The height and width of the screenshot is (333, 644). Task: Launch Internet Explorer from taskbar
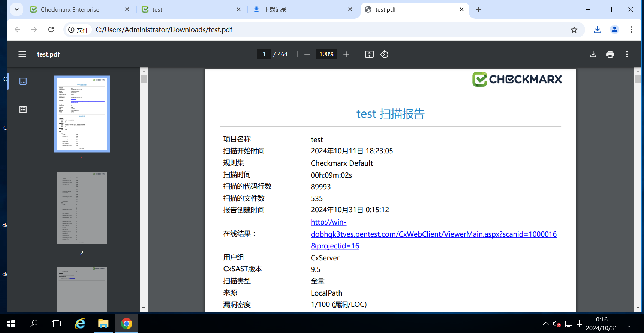80,323
